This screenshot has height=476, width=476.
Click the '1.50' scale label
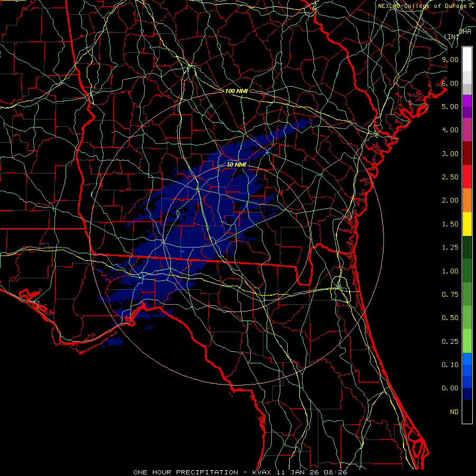click(450, 224)
